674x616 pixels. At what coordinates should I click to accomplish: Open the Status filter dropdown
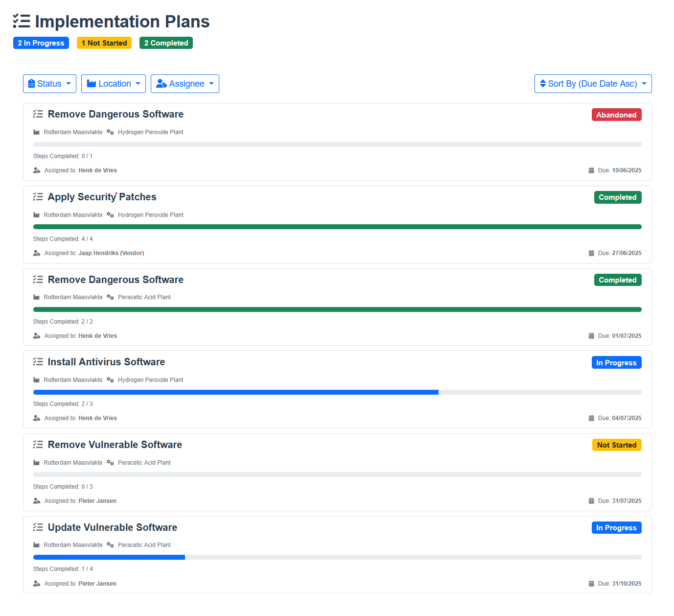(x=49, y=84)
